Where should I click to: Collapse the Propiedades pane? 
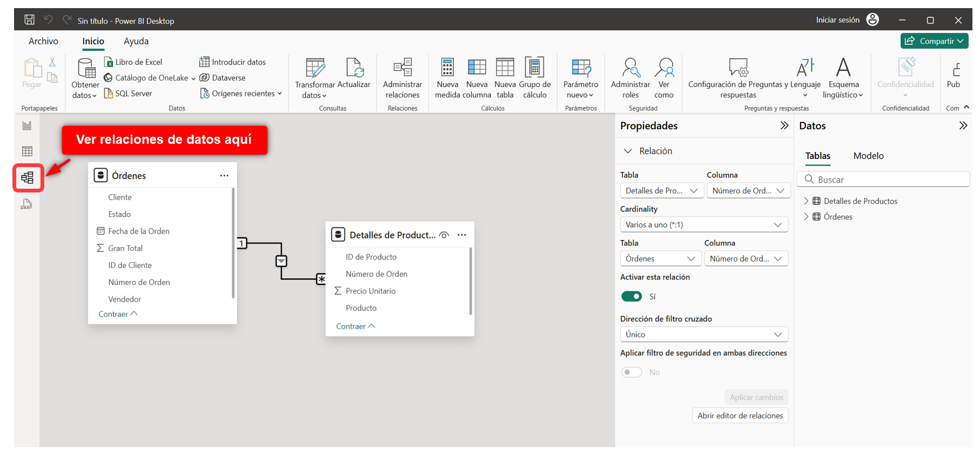(784, 126)
